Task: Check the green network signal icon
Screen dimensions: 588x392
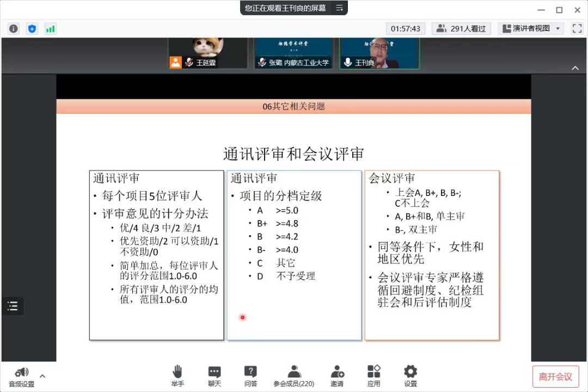Action: point(51,29)
